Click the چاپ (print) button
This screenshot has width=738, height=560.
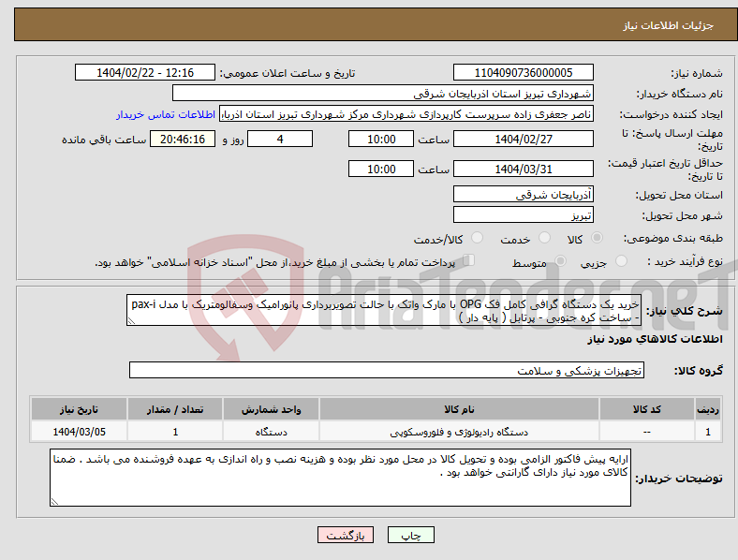[x=410, y=535]
